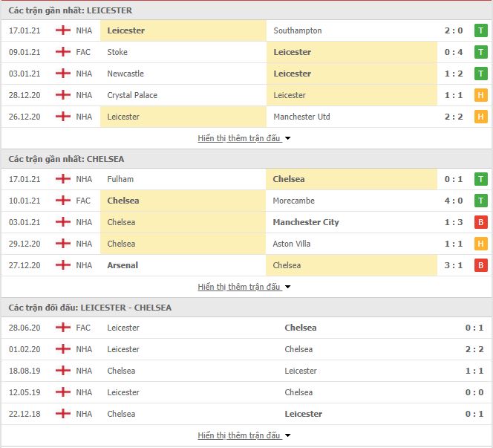
Task: Open Morecambe team link
Action: [x=293, y=201]
